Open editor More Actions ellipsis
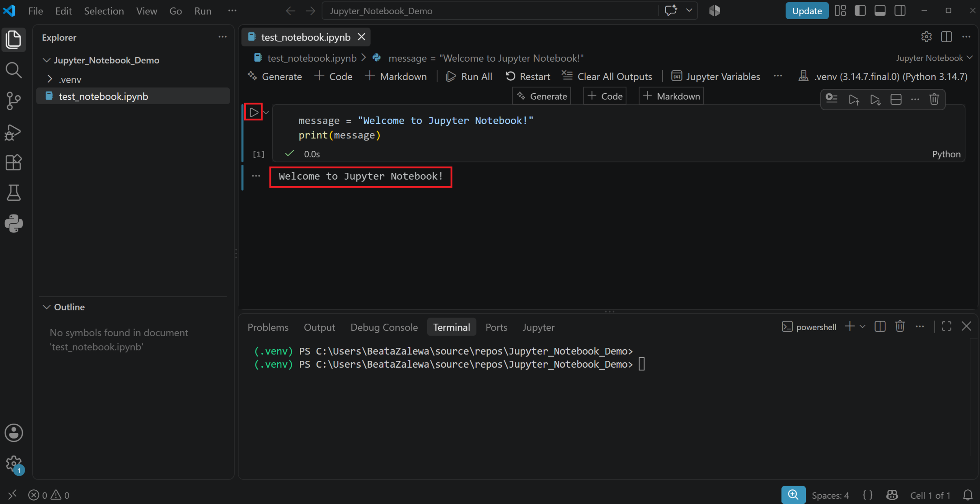980x504 pixels. click(966, 37)
